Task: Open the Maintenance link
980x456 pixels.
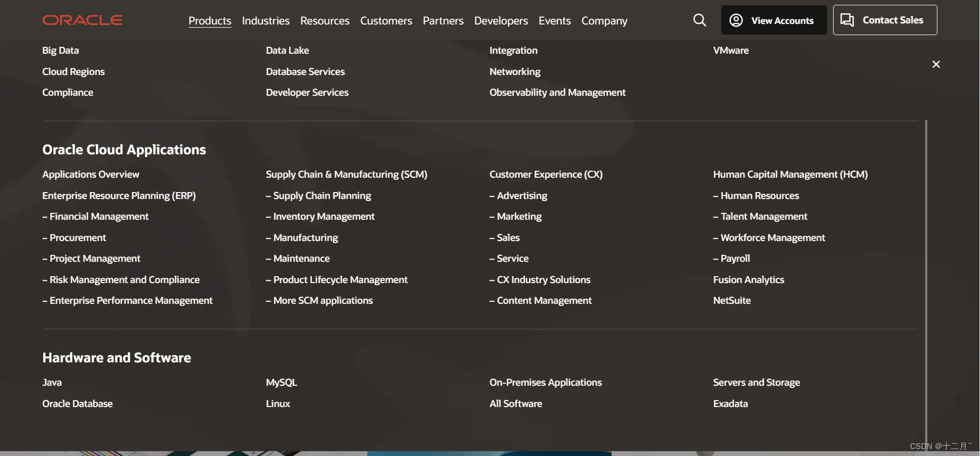Action: (298, 259)
